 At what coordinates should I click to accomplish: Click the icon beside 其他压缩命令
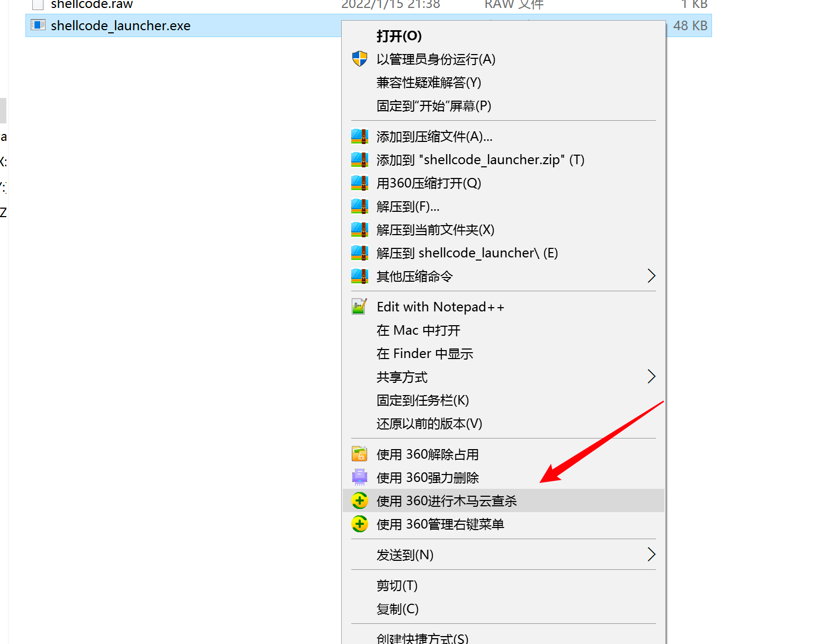[x=360, y=276]
